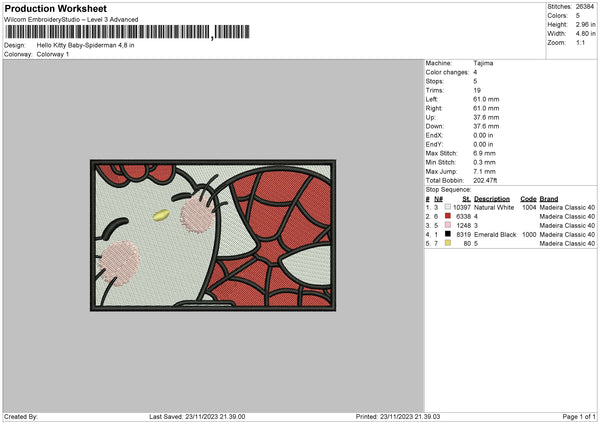Select the red swatch for thread 6338

click(x=447, y=215)
